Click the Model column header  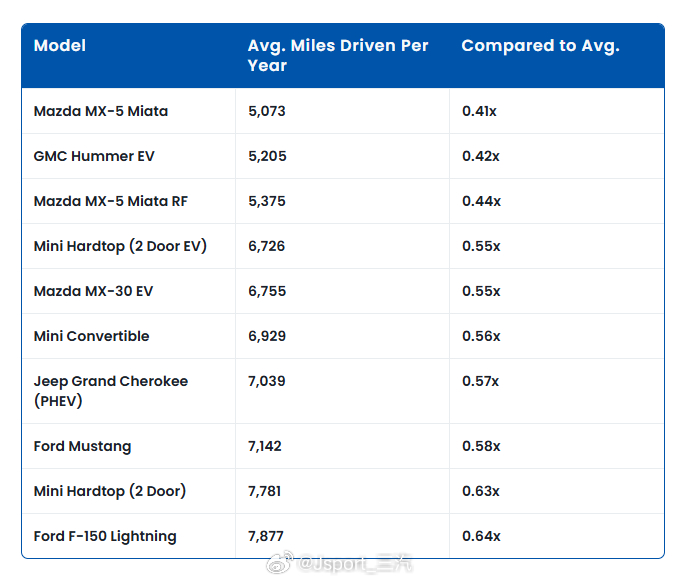point(60,46)
